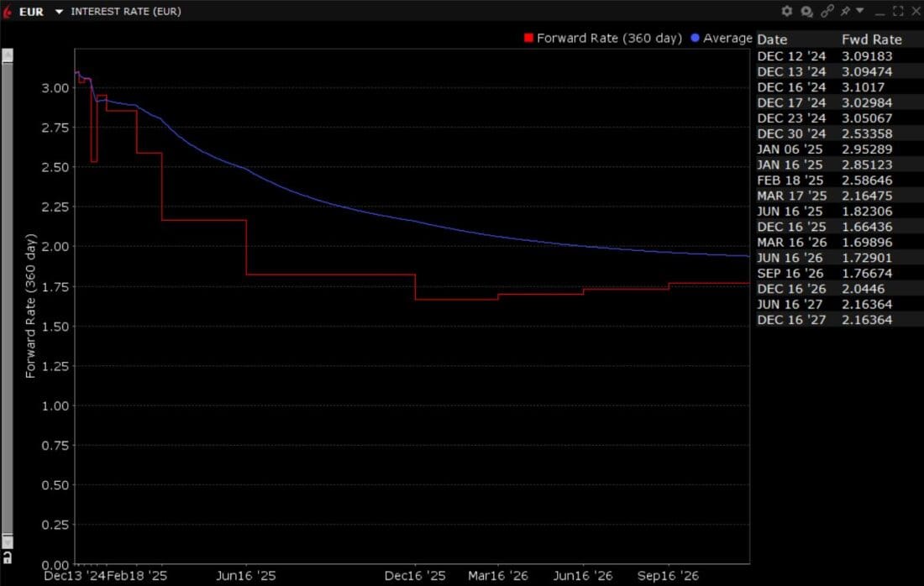Click the Fwd Rate column header
Screen dimensions: 924x586
point(872,39)
